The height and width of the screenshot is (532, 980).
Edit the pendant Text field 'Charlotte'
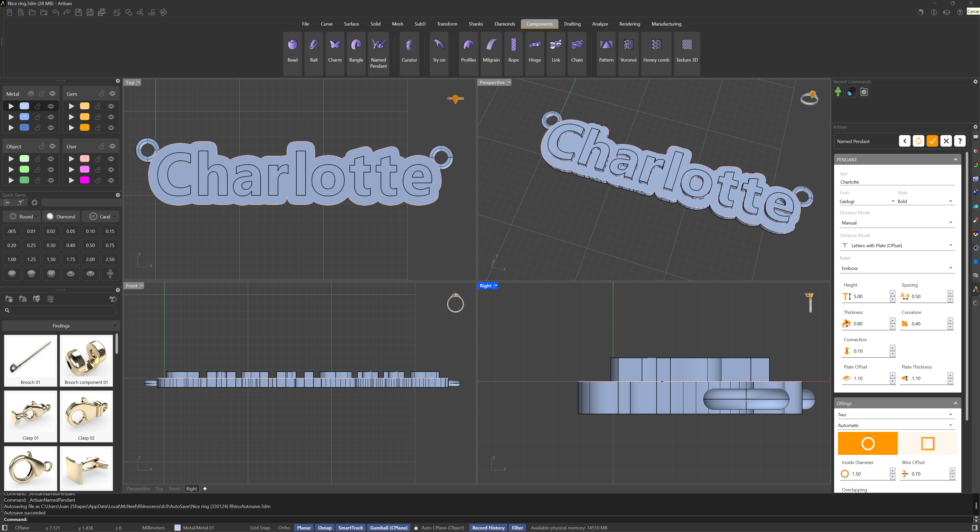(897, 182)
